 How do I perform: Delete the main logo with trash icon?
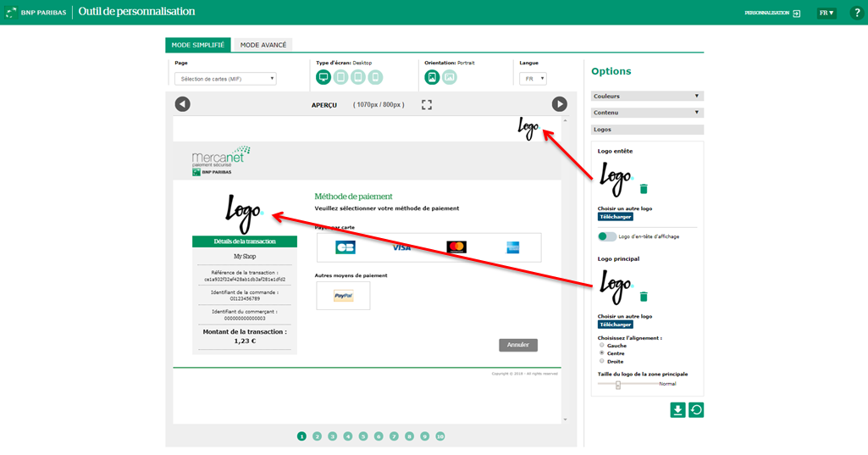tap(644, 297)
